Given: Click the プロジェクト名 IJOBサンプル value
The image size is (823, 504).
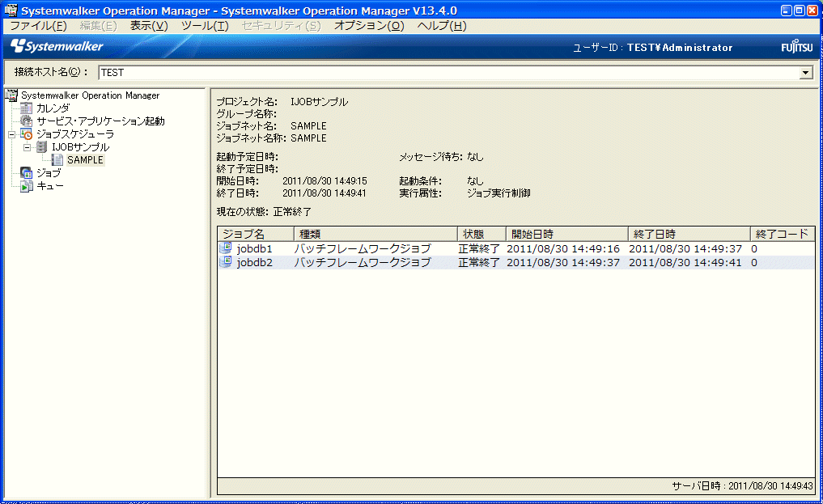Looking at the screenshot, I should coord(319,102).
